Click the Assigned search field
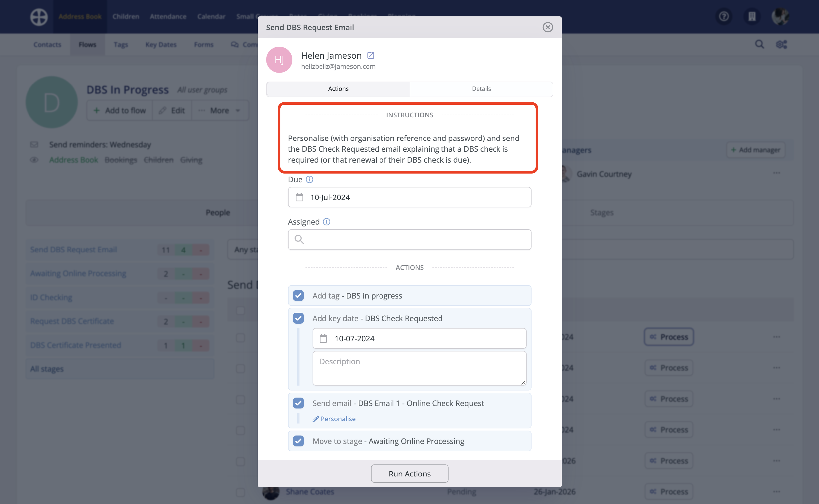Viewport: 819px width, 504px height. pyautogui.click(x=410, y=239)
